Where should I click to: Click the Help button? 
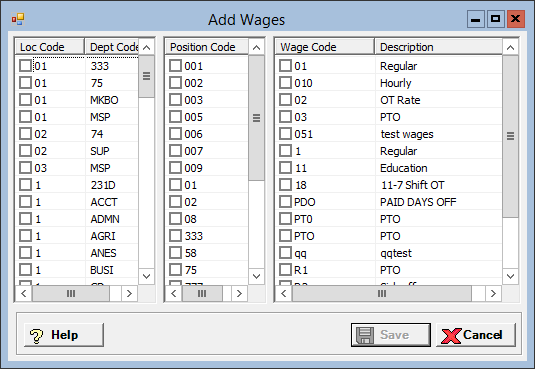click(64, 335)
